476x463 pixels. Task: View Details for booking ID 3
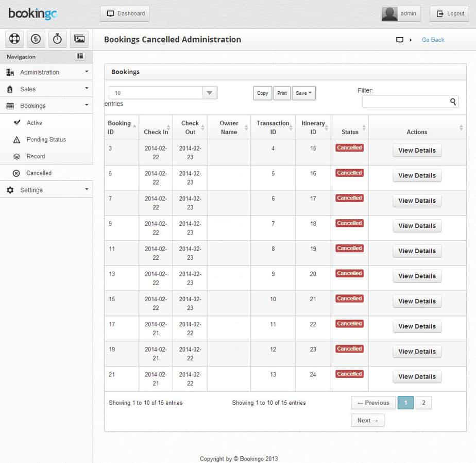[x=417, y=151]
